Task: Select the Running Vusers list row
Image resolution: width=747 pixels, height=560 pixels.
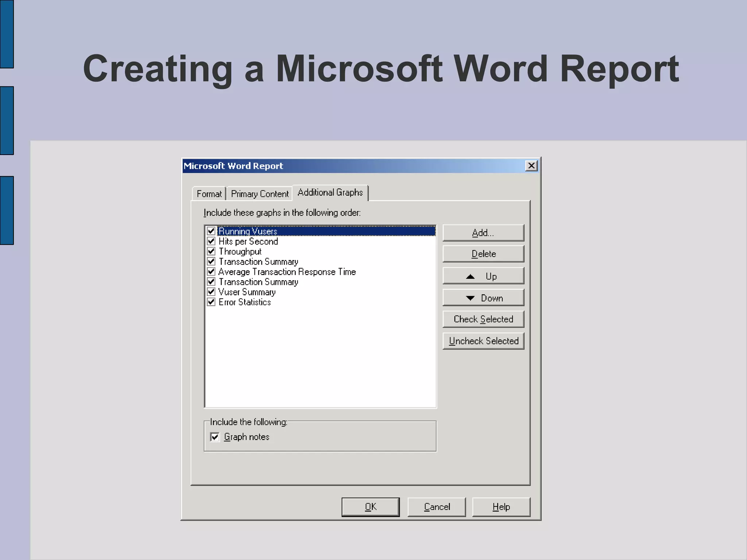Action: click(x=321, y=231)
